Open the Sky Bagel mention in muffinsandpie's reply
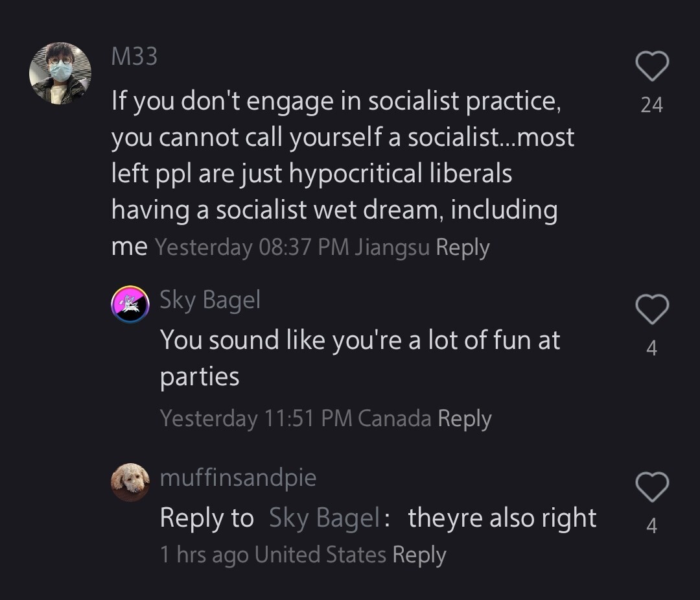700x600 pixels. click(323, 518)
